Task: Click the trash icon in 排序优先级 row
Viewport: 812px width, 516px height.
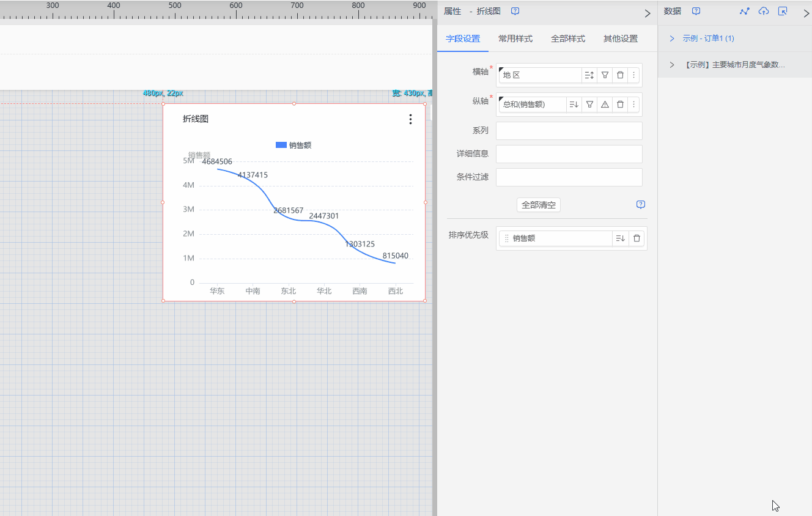Action: 637,238
